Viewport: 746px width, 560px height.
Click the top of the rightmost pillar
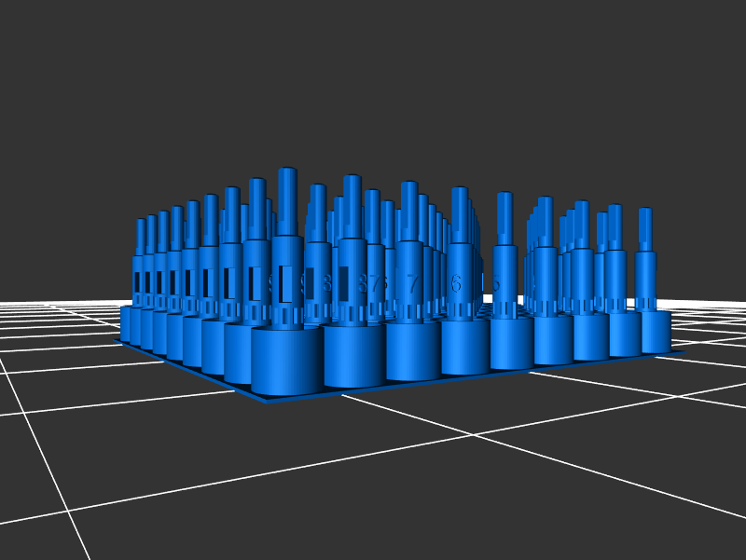(x=645, y=212)
